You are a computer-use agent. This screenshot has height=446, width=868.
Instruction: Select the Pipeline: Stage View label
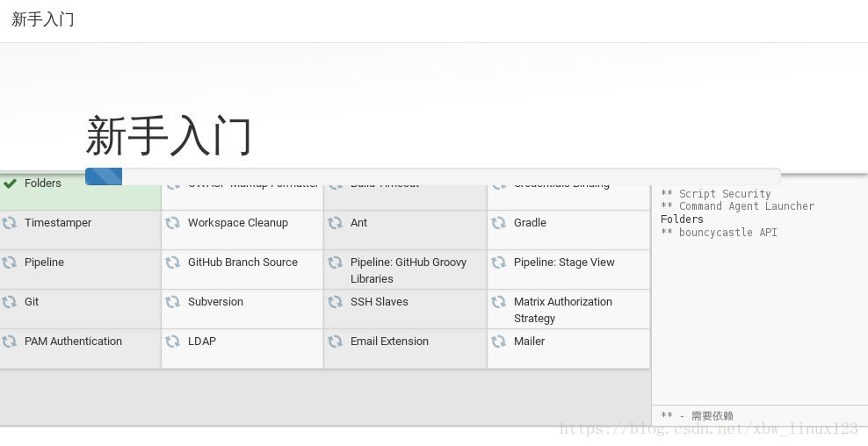564,263
